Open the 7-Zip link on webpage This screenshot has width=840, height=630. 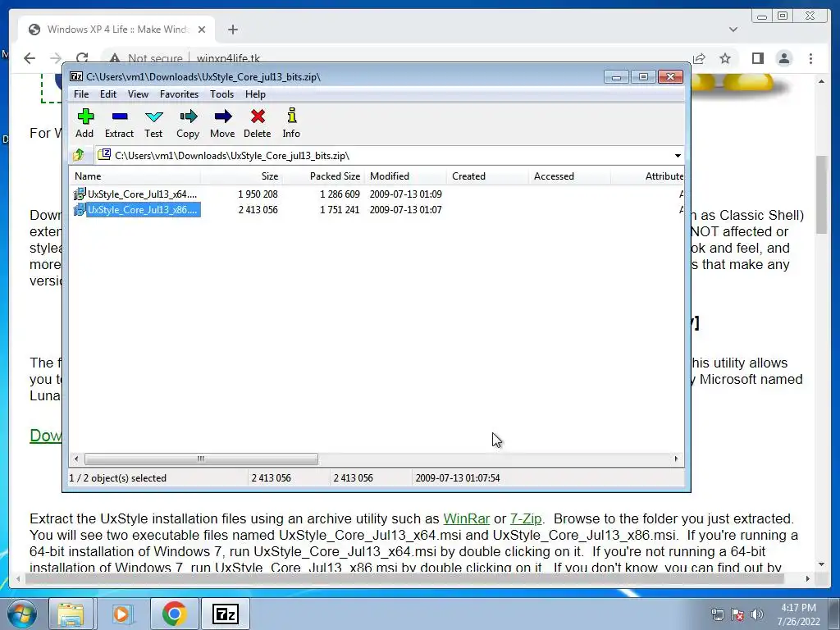[x=526, y=518]
